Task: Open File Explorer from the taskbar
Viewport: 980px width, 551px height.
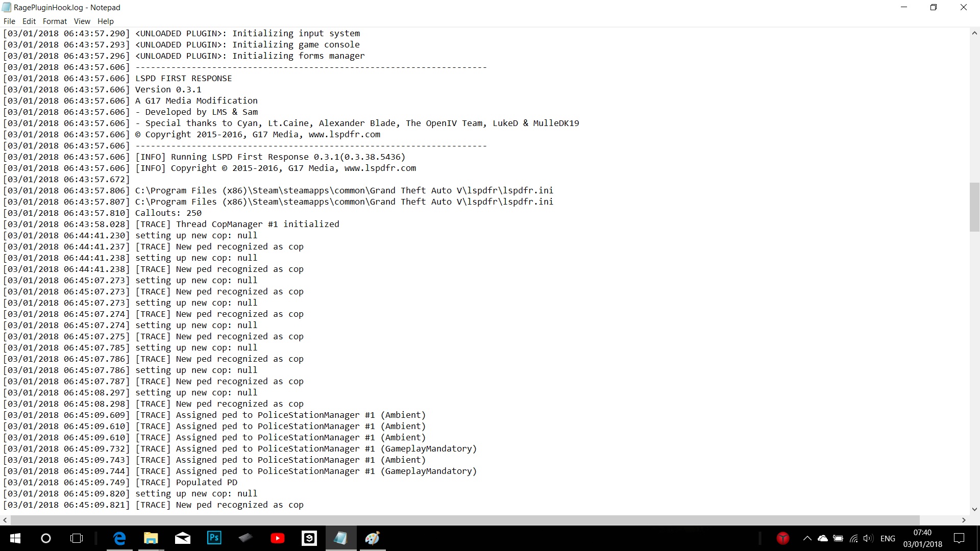Action: pyautogui.click(x=151, y=538)
